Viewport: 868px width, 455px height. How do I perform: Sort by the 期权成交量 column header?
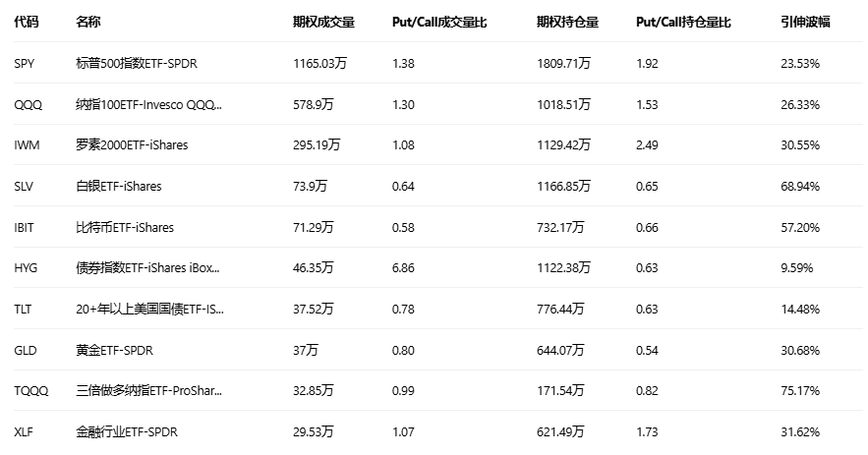[x=323, y=22]
